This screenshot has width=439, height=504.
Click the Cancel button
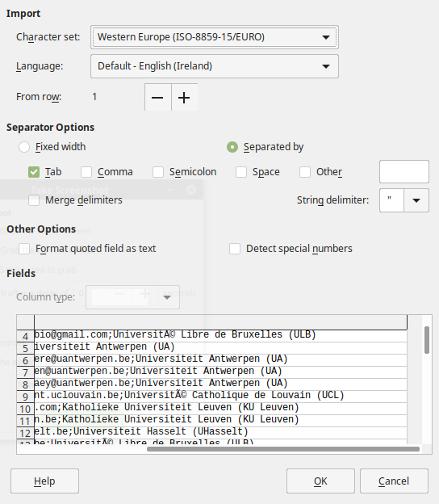[x=394, y=481]
